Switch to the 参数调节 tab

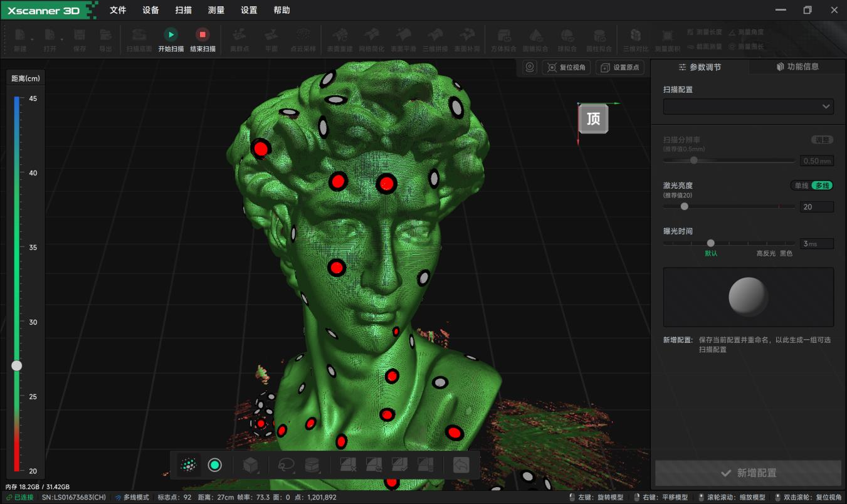[x=700, y=67]
